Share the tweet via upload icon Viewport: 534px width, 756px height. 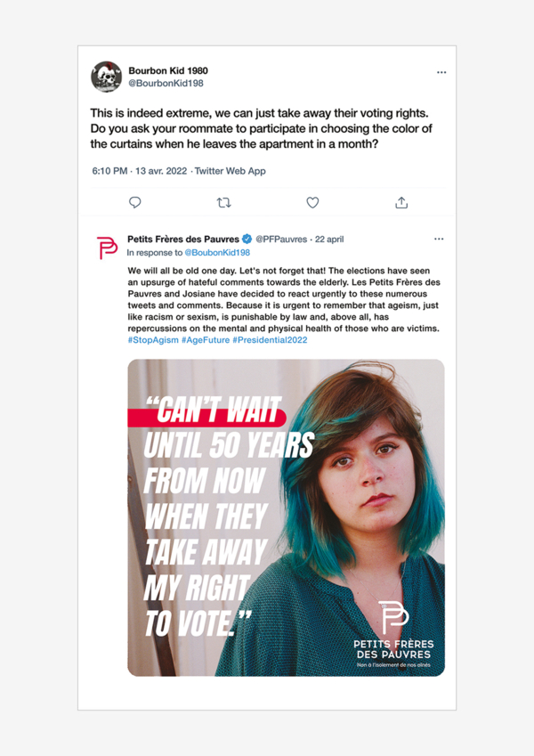(x=401, y=203)
